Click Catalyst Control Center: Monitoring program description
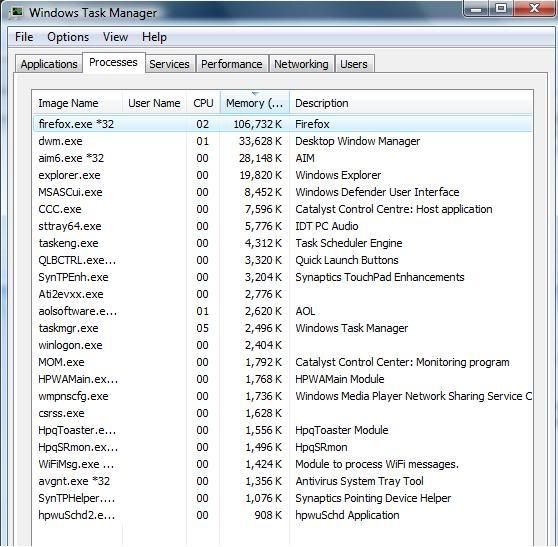This screenshot has width=558, height=547. pos(402,362)
